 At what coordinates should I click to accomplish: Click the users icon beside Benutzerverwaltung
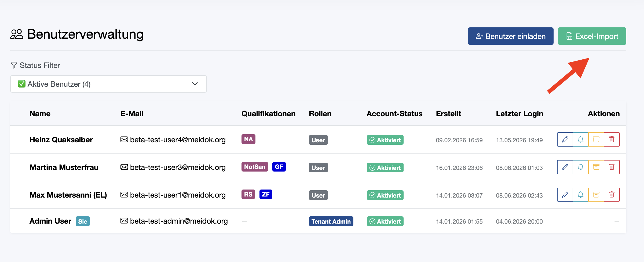pos(17,34)
